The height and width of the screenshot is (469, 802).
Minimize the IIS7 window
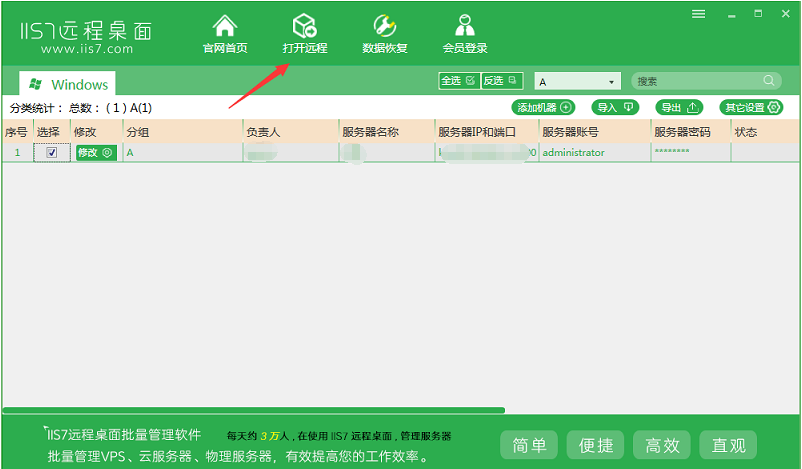tap(731, 15)
